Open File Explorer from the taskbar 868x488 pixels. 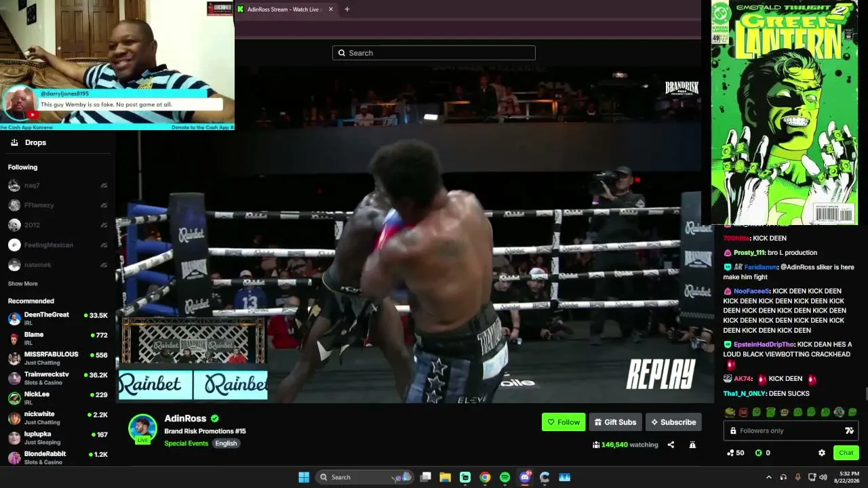pyautogui.click(x=446, y=477)
